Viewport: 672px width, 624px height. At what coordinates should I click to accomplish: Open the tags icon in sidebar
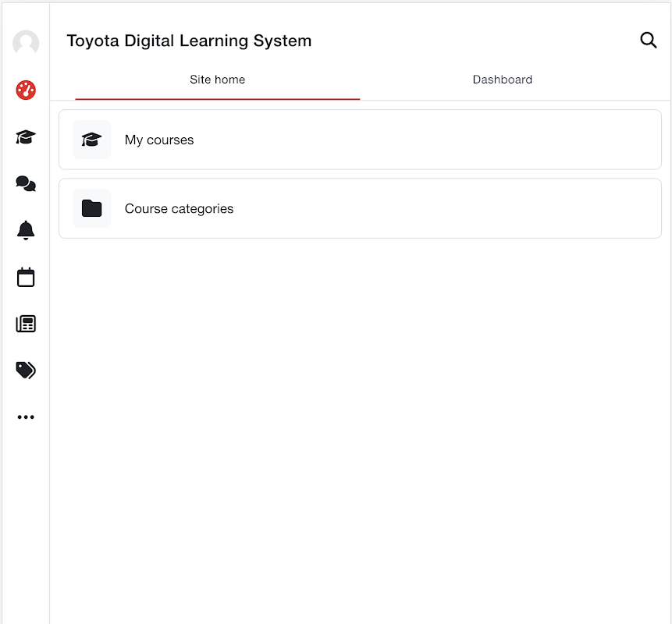click(26, 370)
